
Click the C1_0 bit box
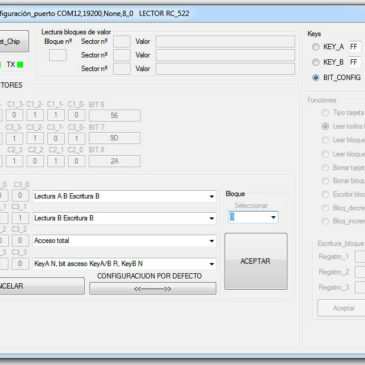[x=76, y=115]
